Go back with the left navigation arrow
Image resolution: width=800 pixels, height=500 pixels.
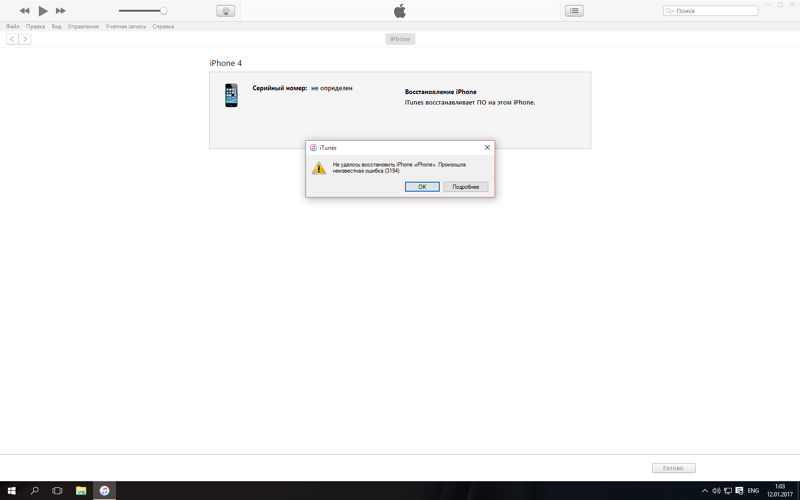click(x=12, y=39)
